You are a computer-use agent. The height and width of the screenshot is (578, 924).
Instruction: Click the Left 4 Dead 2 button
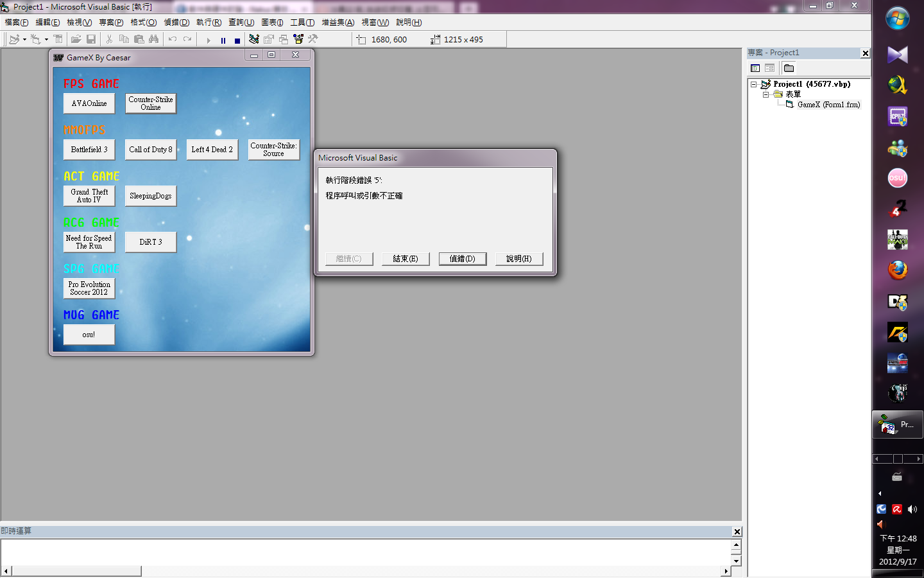[212, 150]
